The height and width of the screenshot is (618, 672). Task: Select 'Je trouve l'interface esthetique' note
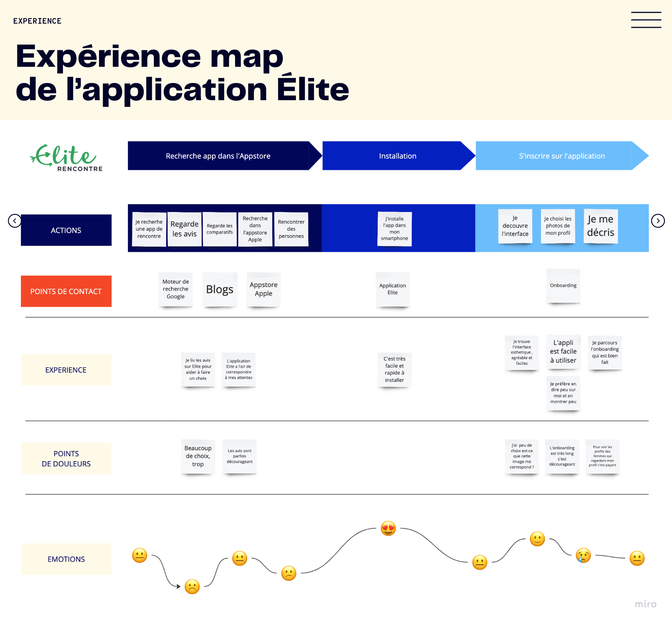(522, 353)
